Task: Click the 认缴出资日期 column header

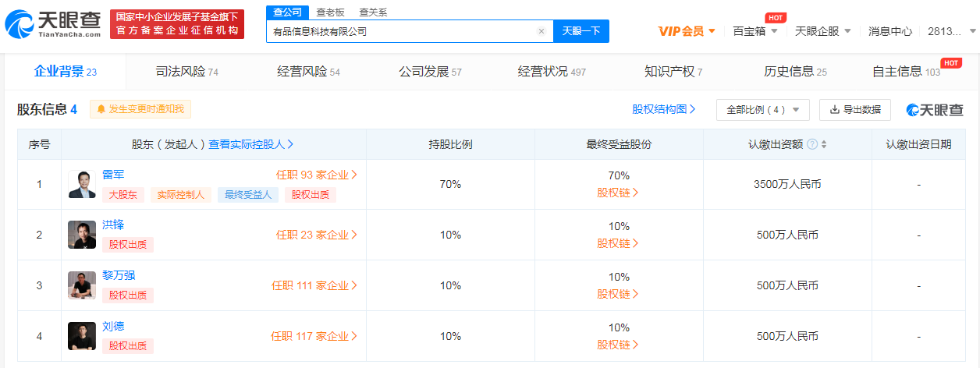Action: pos(918,144)
